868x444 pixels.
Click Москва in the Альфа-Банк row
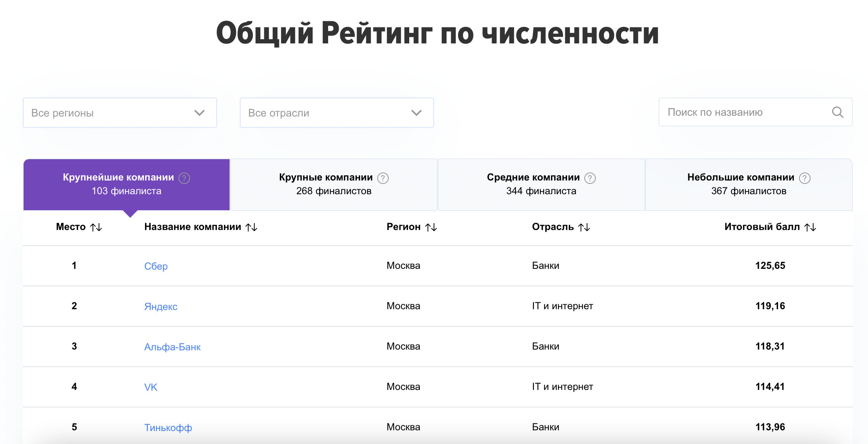coord(403,346)
